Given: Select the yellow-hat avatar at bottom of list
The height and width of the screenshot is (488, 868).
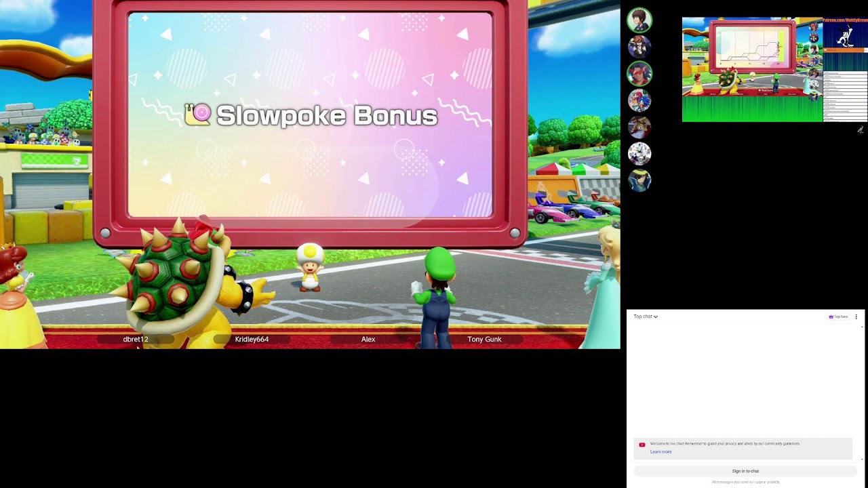Looking at the screenshot, I should pos(639,180).
